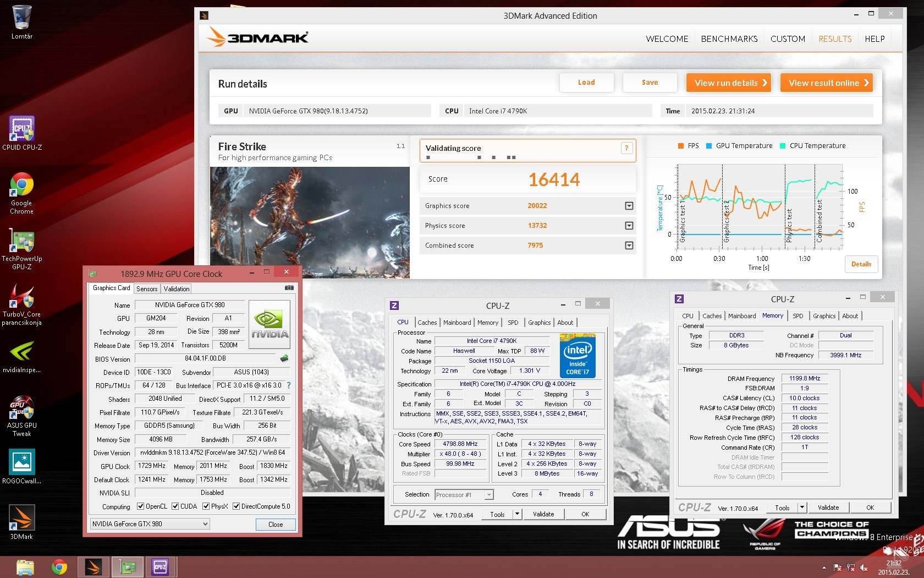Click GPU Temperature blue legend swatch

709,146
